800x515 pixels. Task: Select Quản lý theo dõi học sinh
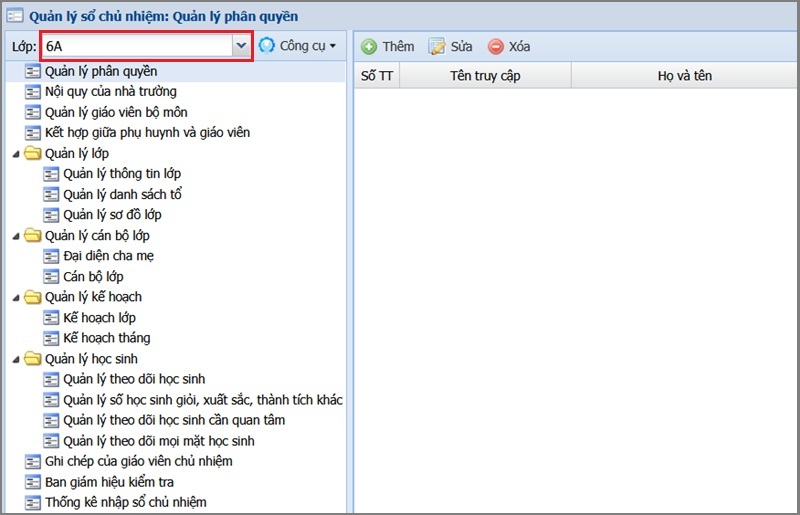(134, 379)
